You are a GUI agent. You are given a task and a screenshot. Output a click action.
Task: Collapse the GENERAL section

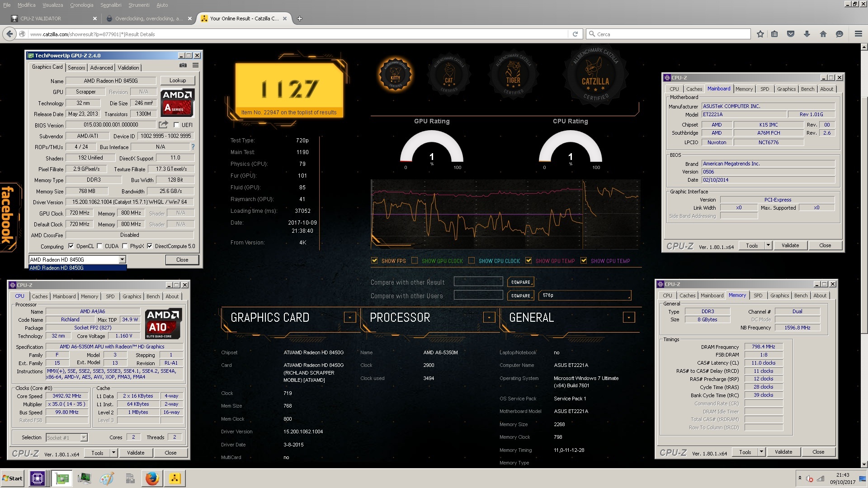tap(629, 317)
